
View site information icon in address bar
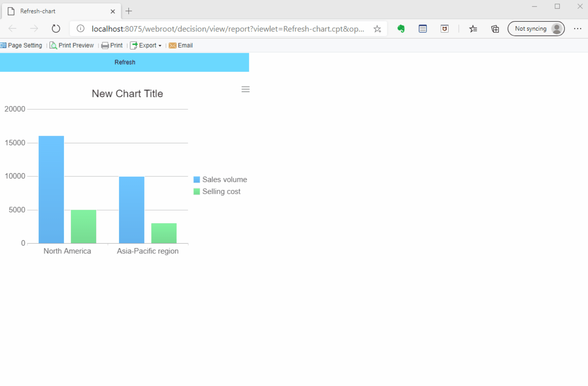click(x=81, y=29)
